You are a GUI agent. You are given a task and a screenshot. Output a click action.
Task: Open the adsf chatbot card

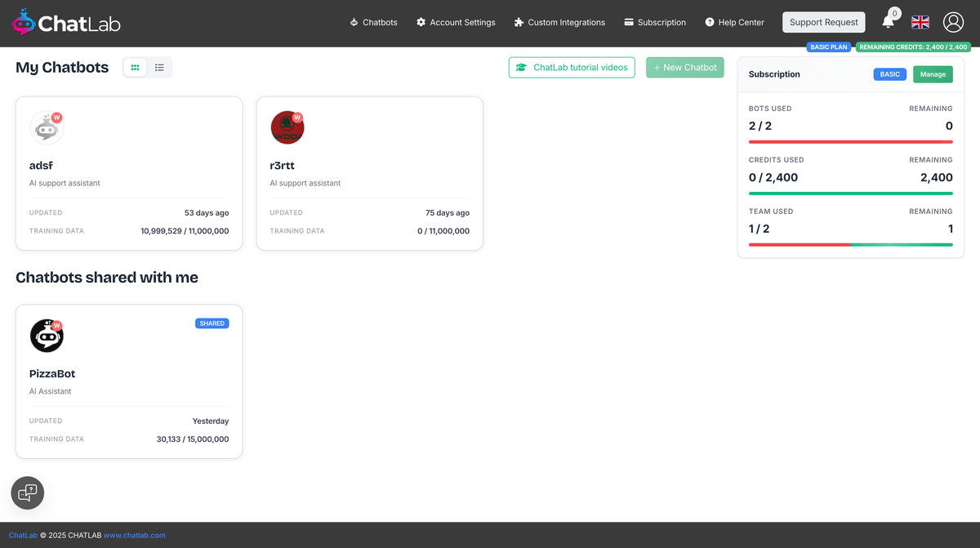(128, 172)
